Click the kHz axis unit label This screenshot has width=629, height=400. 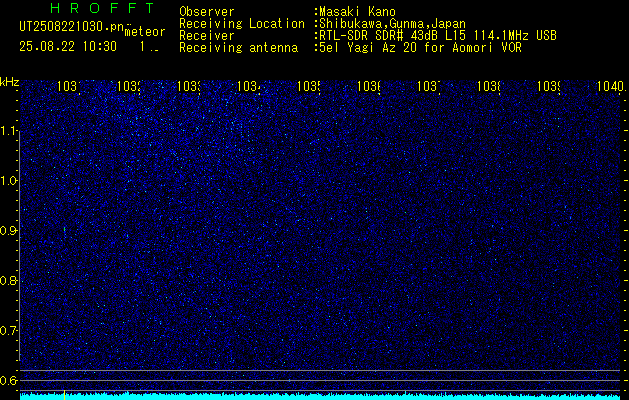tap(10, 82)
